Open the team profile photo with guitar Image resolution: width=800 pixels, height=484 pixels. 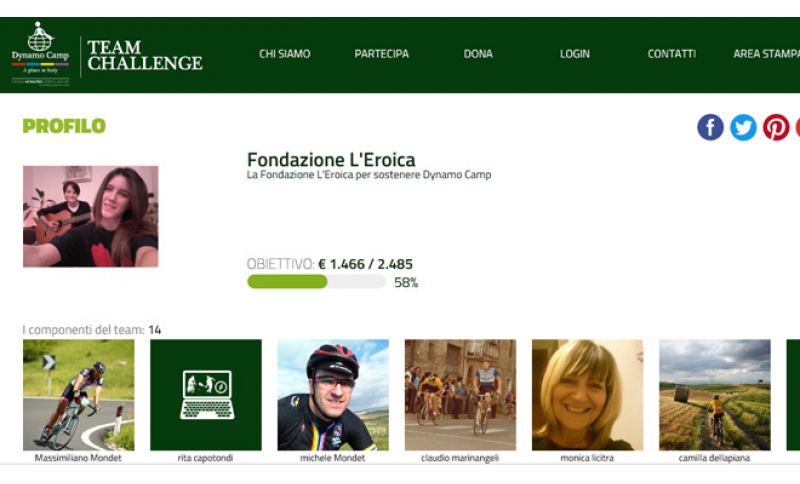[x=91, y=216]
